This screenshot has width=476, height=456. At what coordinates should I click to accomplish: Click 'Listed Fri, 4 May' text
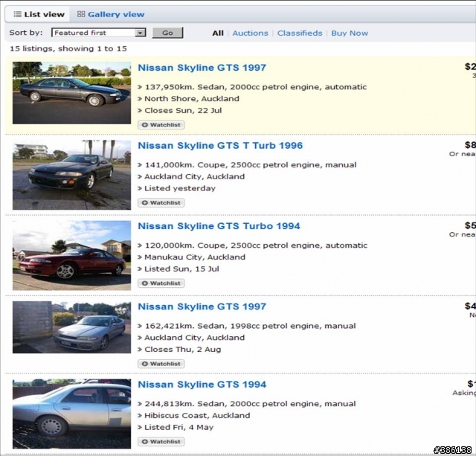[x=178, y=428]
